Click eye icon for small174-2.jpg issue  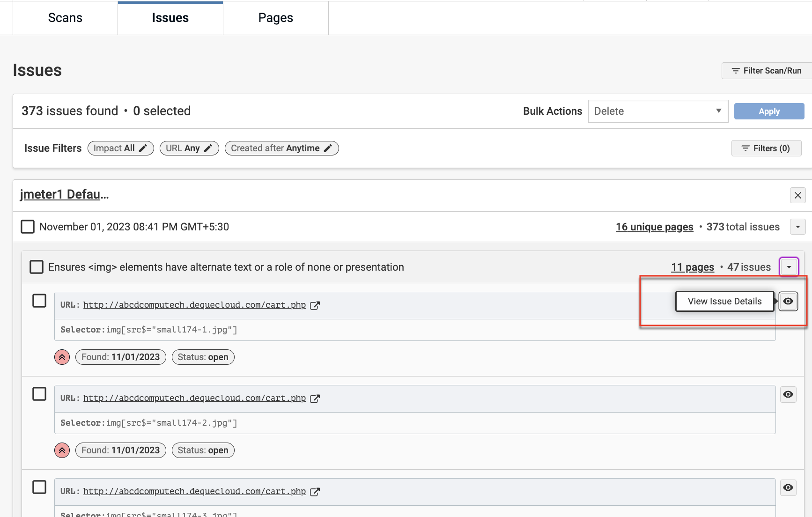pyautogui.click(x=788, y=394)
